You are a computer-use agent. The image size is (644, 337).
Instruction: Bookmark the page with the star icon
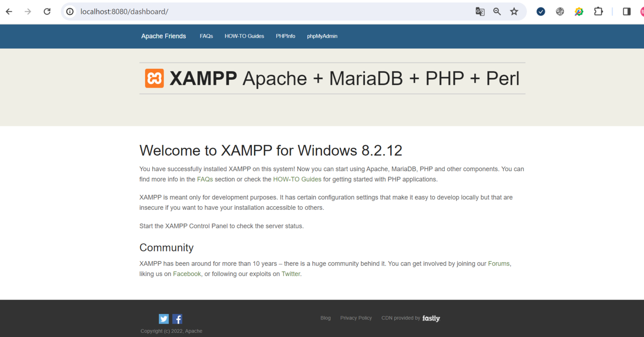click(x=514, y=11)
